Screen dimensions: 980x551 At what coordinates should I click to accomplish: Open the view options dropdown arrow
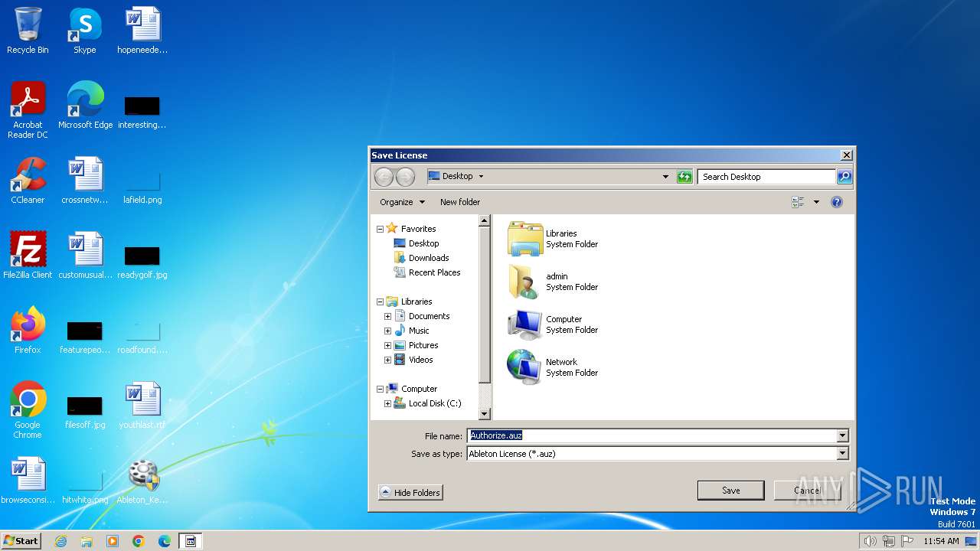[x=816, y=202]
